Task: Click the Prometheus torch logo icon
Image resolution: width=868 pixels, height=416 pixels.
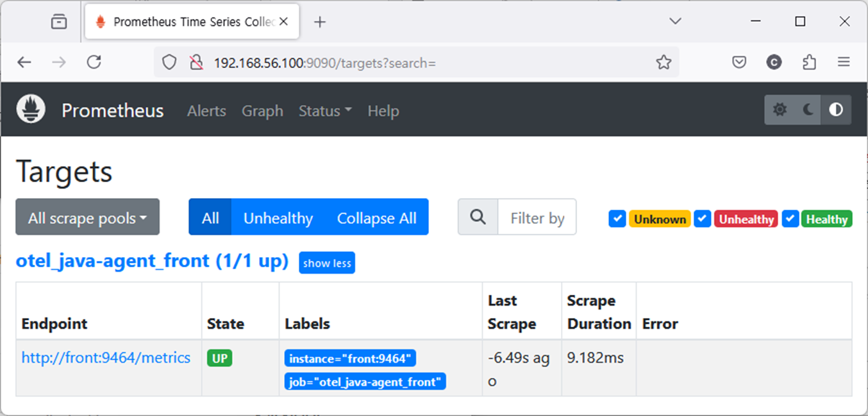Action: pos(31,110)
